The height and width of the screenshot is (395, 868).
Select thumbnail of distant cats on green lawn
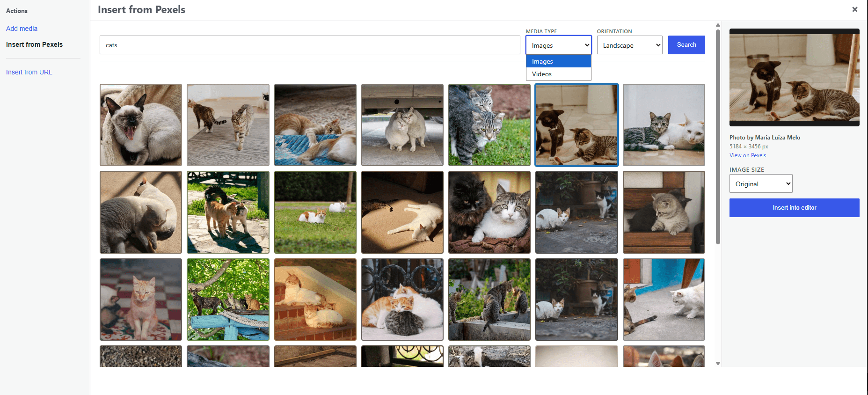315,212
